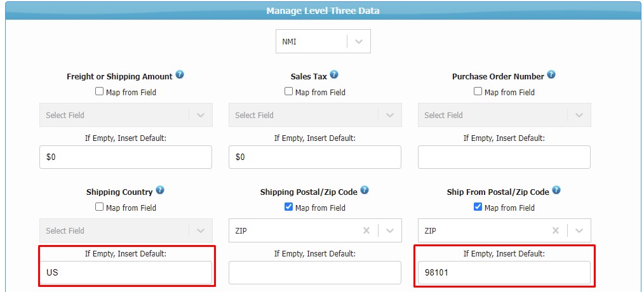
Task: Click the Sales Tax default value field
Action: coord(315,157)
